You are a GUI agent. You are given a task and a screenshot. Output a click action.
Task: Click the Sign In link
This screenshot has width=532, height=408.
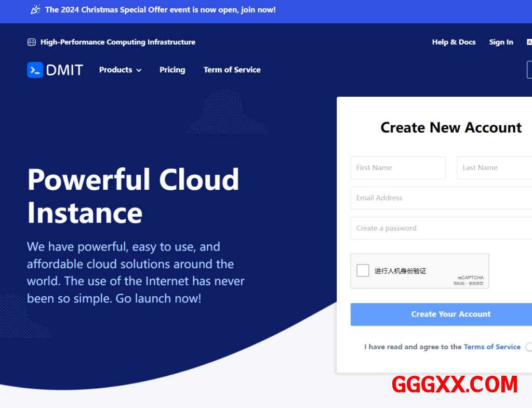click(501, 42)
